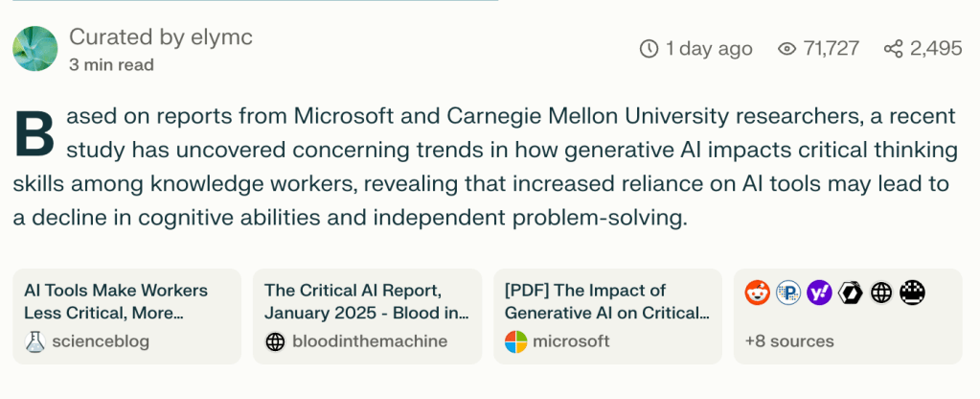Click the clock icon beside 1 day ago
980x399 pixels.
[x=649, y=49]
